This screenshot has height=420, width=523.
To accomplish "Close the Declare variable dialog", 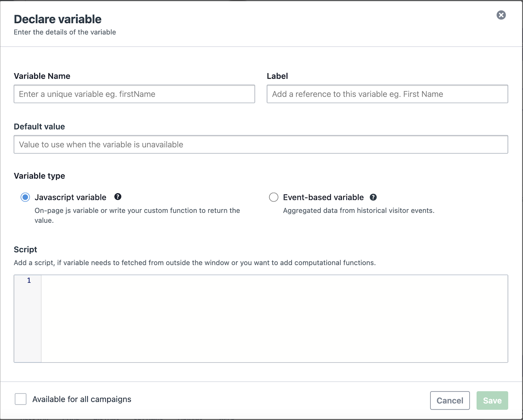I will pos(501,15).
